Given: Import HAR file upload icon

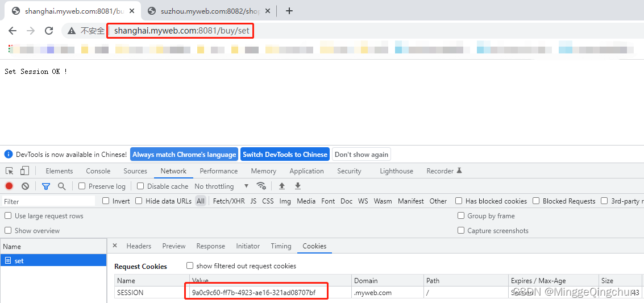Looking at the screenshot, I should coord(282,186).
